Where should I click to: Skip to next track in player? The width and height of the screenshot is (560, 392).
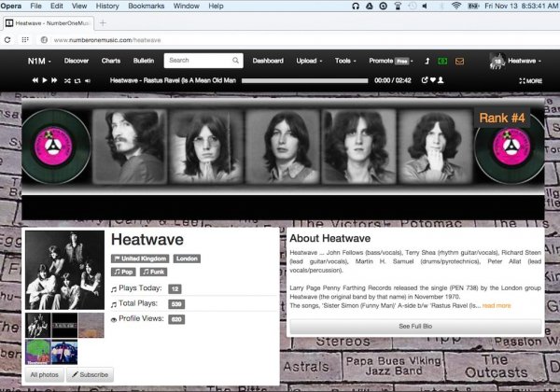click(x=54, y=80)
